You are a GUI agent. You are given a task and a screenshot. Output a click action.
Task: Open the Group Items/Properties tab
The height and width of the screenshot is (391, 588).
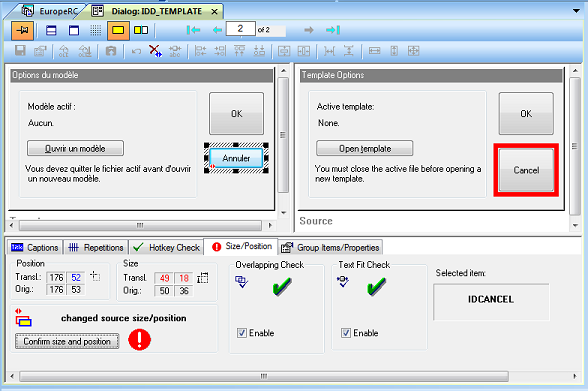(331, 247)
